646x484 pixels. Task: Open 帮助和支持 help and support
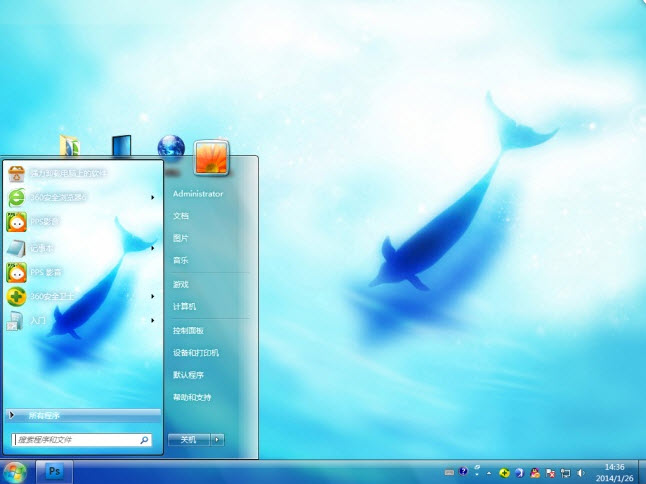(x=192, y=397)
